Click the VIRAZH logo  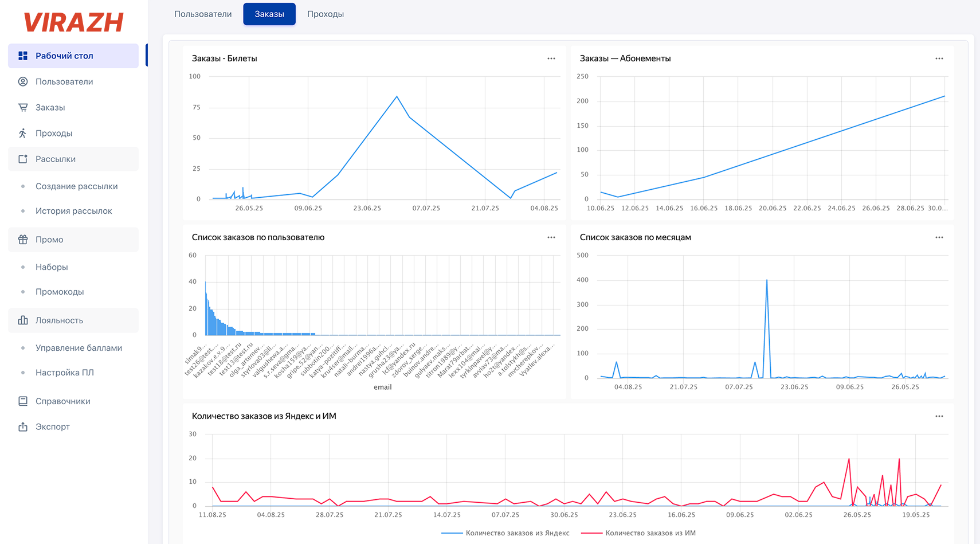[x=73, y=22]
